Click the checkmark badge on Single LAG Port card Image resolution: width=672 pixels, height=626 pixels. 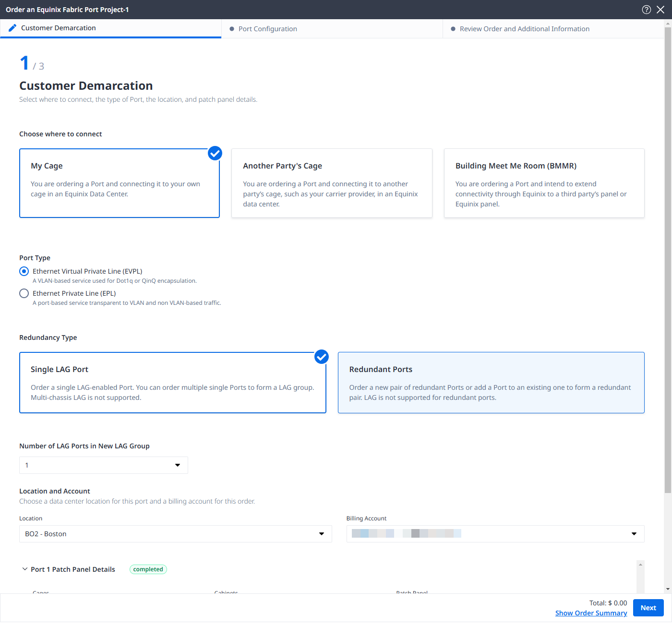322,357
